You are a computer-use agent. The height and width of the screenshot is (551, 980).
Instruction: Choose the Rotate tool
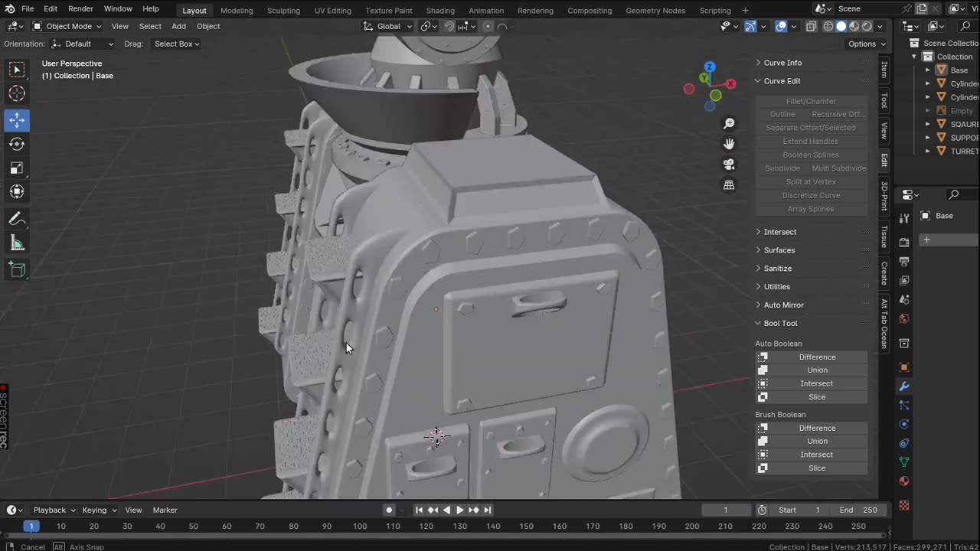(x=17, y=144)
